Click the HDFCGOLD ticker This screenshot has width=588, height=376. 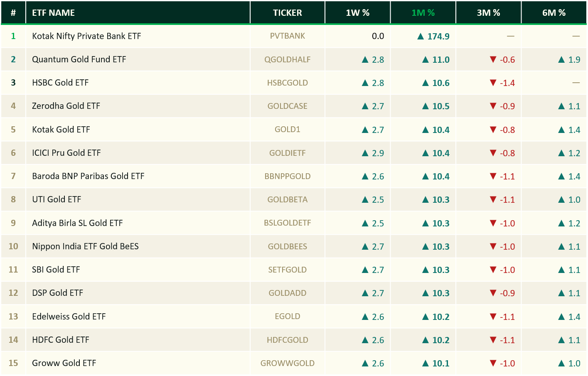pos(288,340)
